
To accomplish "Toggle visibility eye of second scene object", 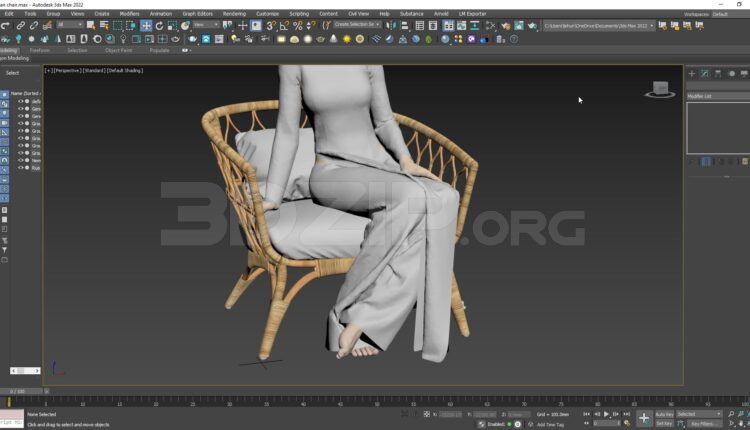I will [x=21, y=109].
